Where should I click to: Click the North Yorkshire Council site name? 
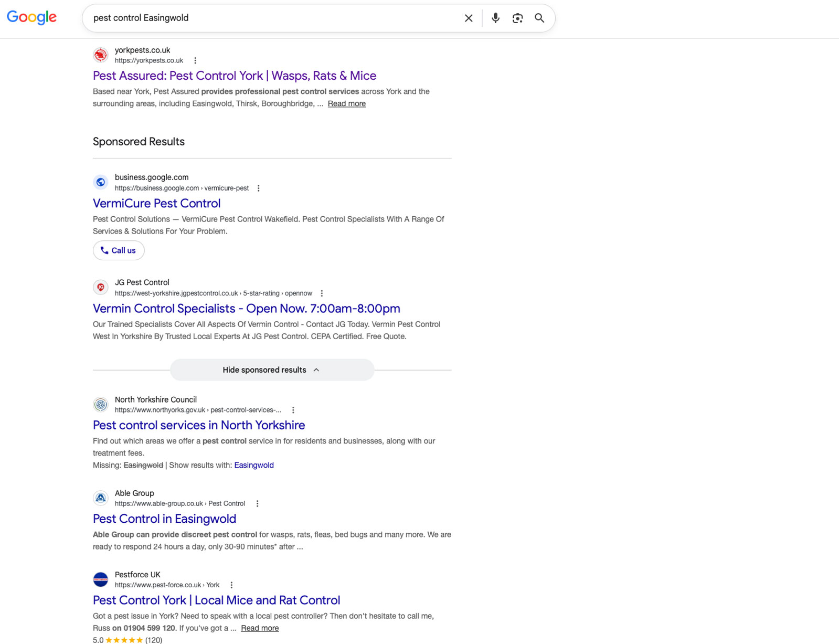click(156, 399)
